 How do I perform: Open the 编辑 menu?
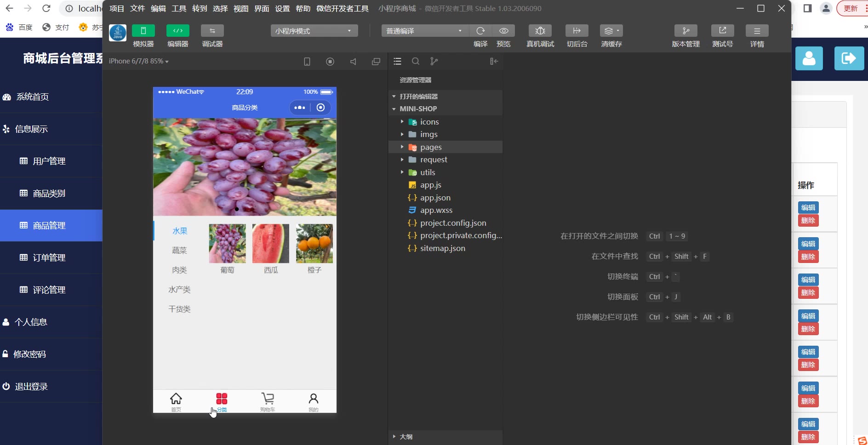pos(158,8)
